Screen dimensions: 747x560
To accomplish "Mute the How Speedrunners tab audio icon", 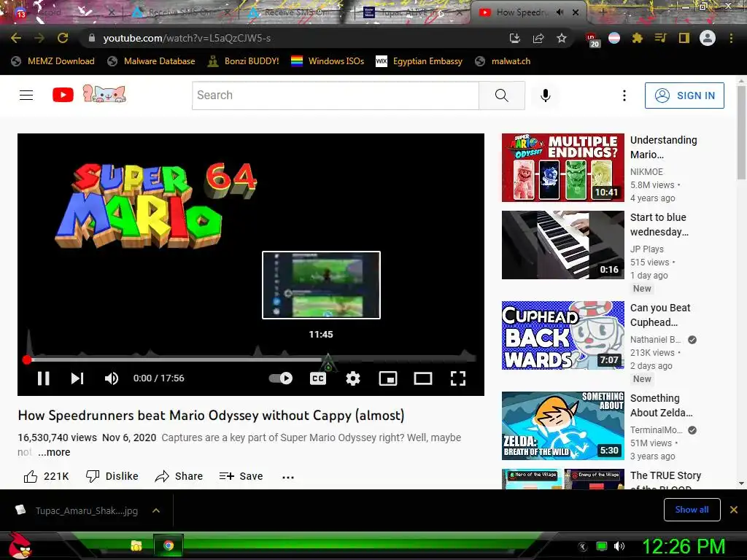I will pyautogui.click(x=560, y=12).
